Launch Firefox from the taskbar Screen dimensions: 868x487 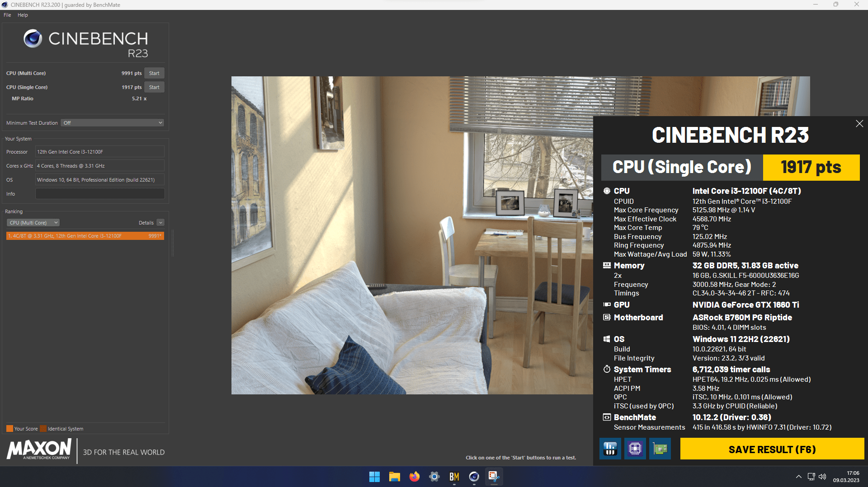click(414, 477)
